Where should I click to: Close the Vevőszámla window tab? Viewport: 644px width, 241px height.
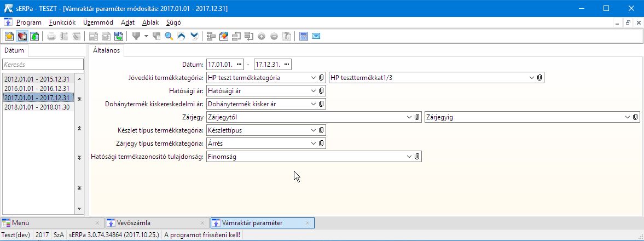(202, 223)
